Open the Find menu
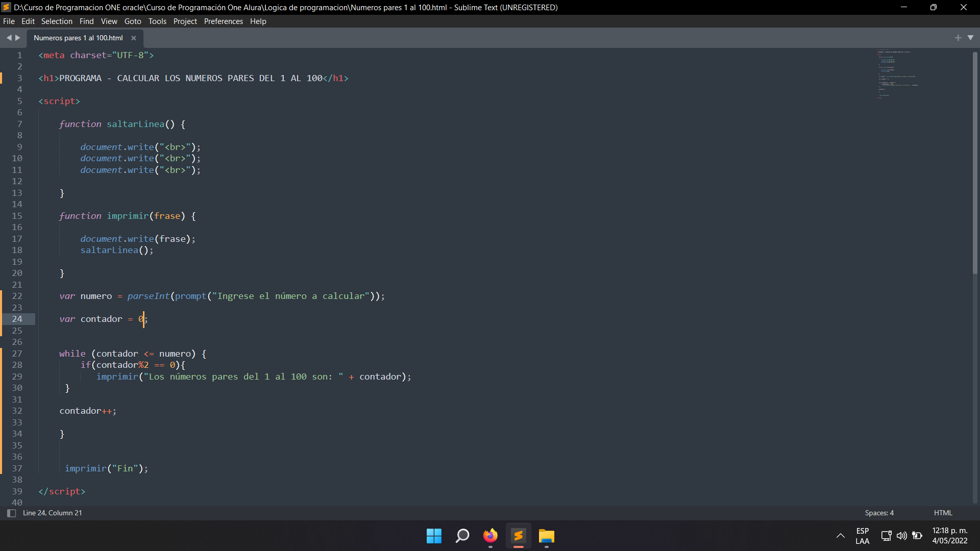This screenshot has width=980, height=551. pos(86,21)
